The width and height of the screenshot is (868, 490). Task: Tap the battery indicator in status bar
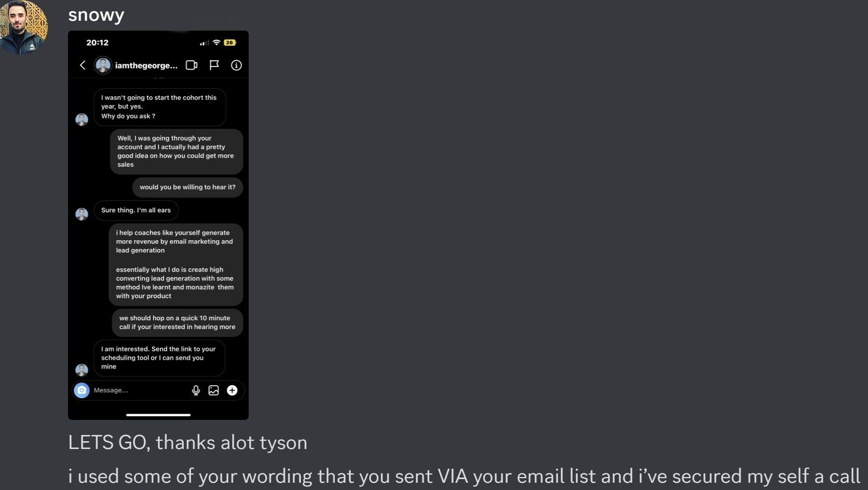[230, 43]
